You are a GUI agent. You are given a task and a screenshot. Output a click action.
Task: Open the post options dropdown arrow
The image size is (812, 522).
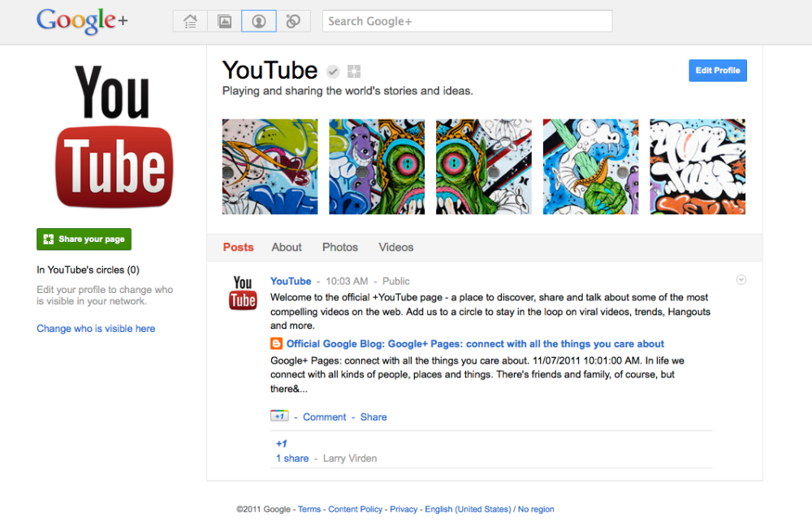741,279
